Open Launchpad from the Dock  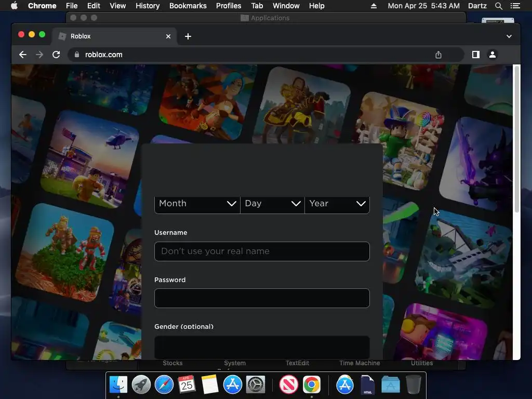[x=141, y=385]
